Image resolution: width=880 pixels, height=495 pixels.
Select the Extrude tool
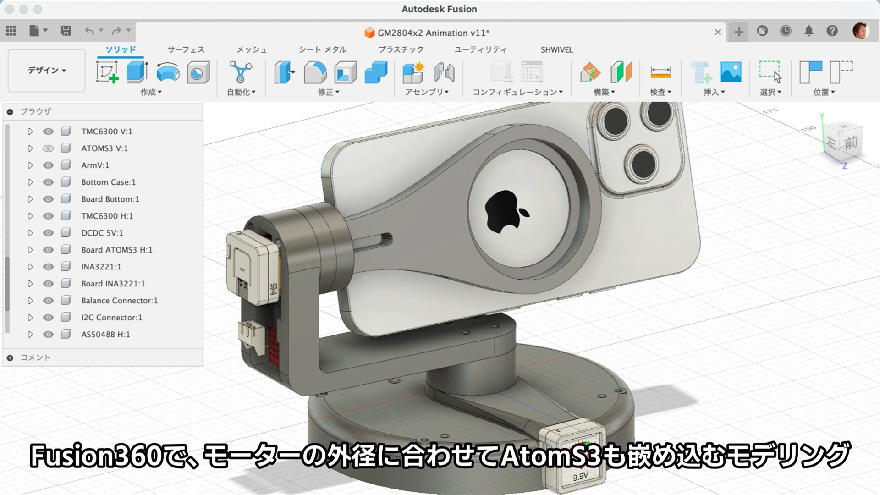pyautogui.click(x=137, y=72)
